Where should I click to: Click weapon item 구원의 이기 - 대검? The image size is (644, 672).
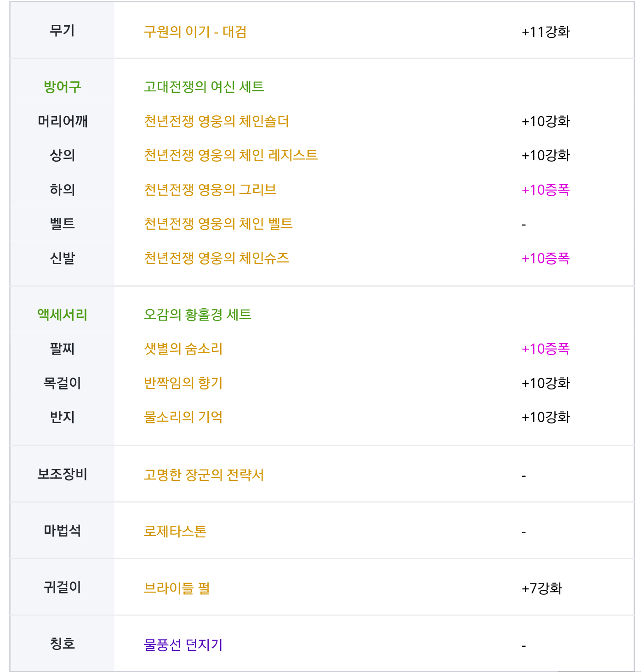[195, 32]
